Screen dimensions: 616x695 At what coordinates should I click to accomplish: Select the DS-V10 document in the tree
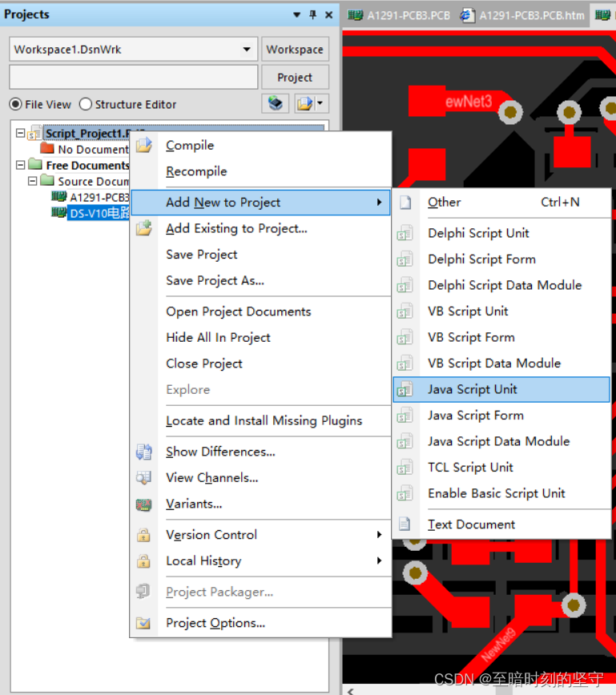pos(91,213)
